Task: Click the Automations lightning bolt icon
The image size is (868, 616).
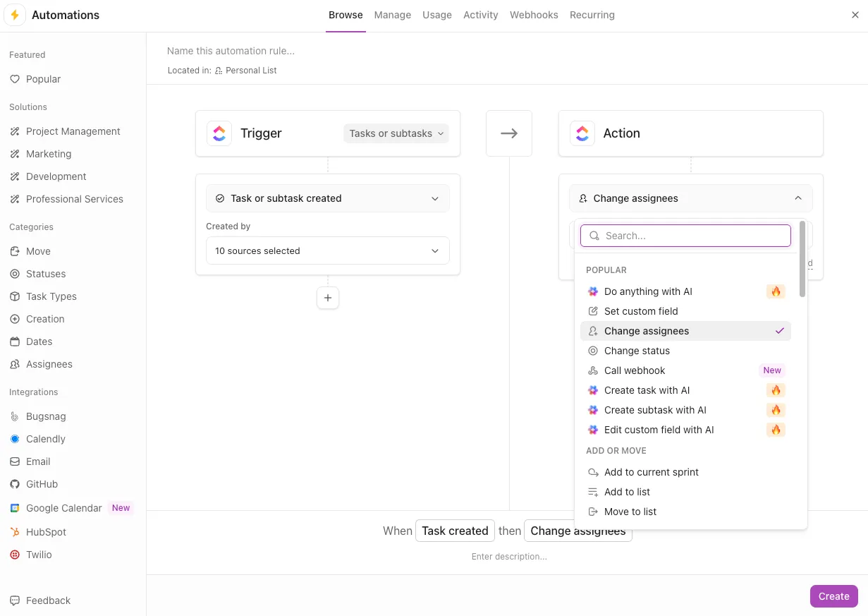Action: (x=15, y=15)
